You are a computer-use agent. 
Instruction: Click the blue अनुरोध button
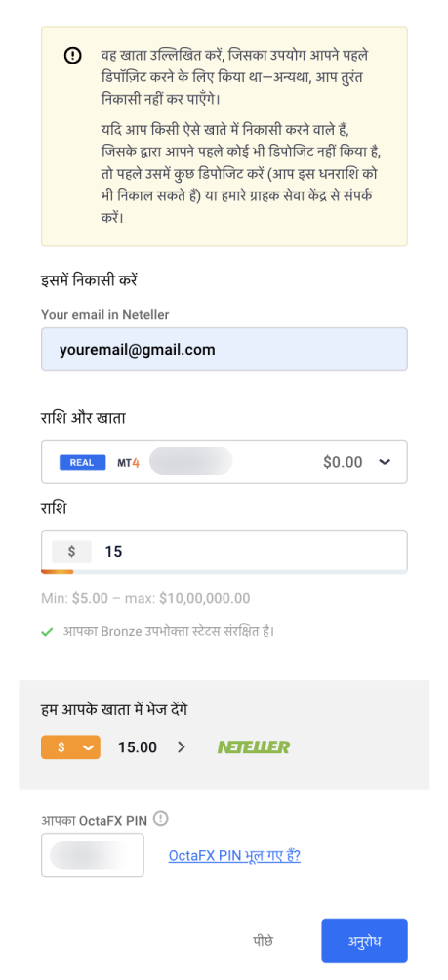tap(364, 941)
